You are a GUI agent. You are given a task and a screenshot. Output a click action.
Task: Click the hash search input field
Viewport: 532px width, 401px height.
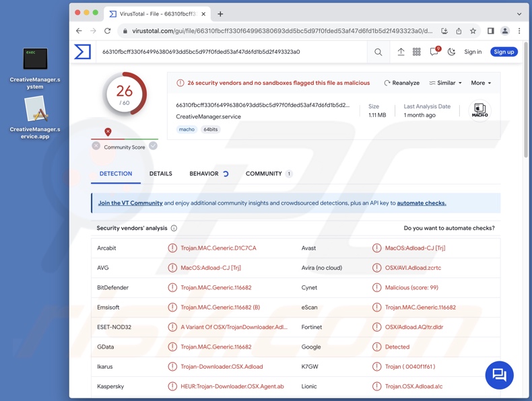click(232, 52)
